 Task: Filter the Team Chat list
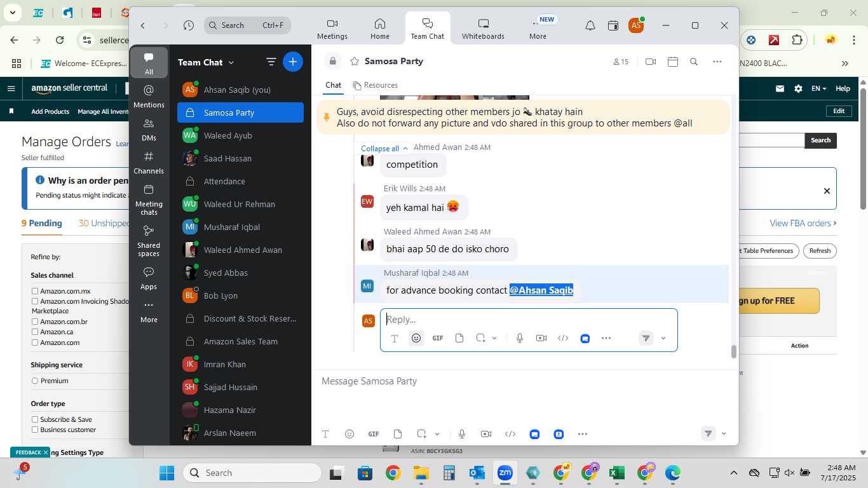[x=271, y=62]
